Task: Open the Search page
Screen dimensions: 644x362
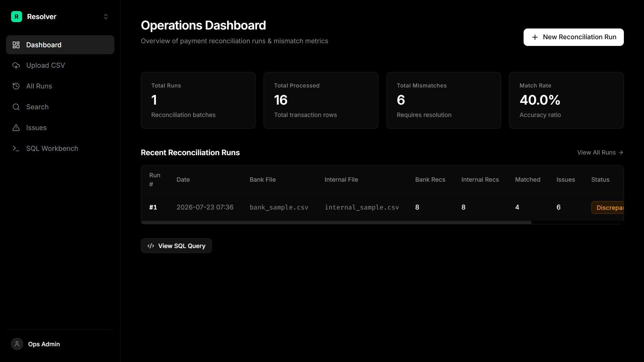Action: tap(60, 107)
